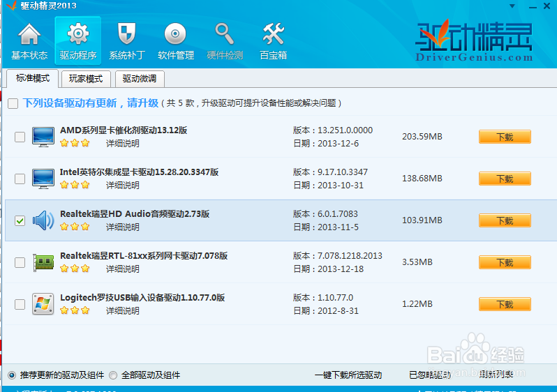Screen dimensions: 557x392
Task: Click the Intel graphics driver monitor icon
Action: pyautogui.click(x=43, y=179)
